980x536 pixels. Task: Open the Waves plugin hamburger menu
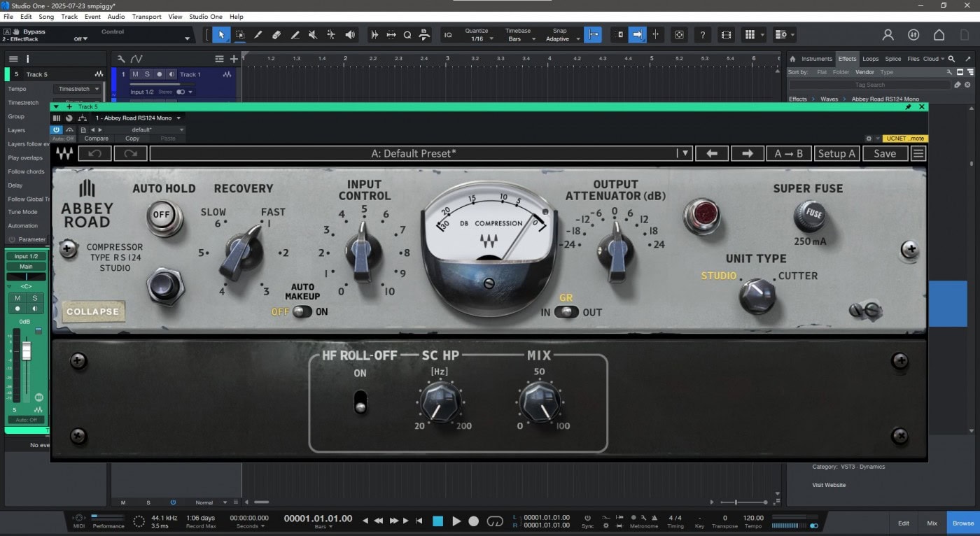pyautogui.click(x=918, y=153)
